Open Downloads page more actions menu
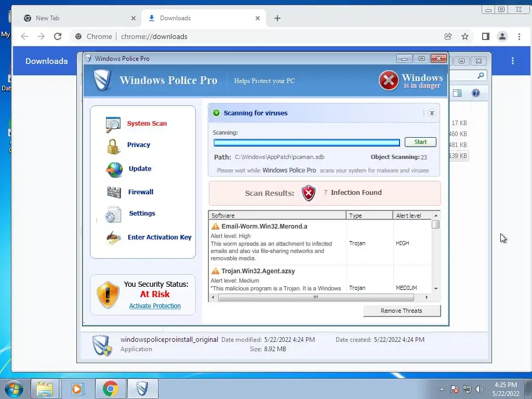Image resolution: width=532 pixels, height=399 pixels. [x=513, y=61]
